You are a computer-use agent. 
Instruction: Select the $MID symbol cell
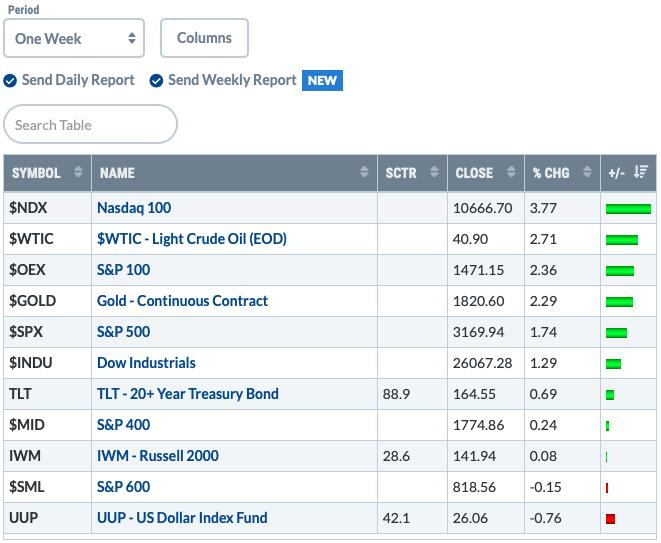47,425
